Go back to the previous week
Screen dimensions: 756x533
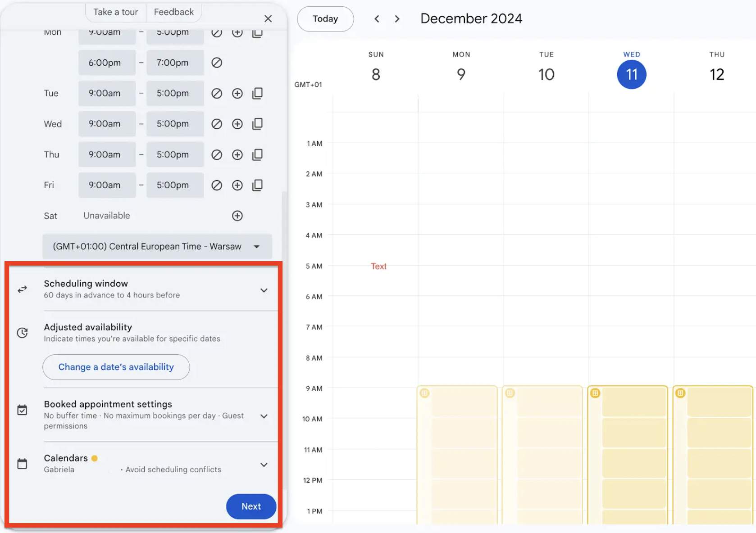[x=377, y=19]
